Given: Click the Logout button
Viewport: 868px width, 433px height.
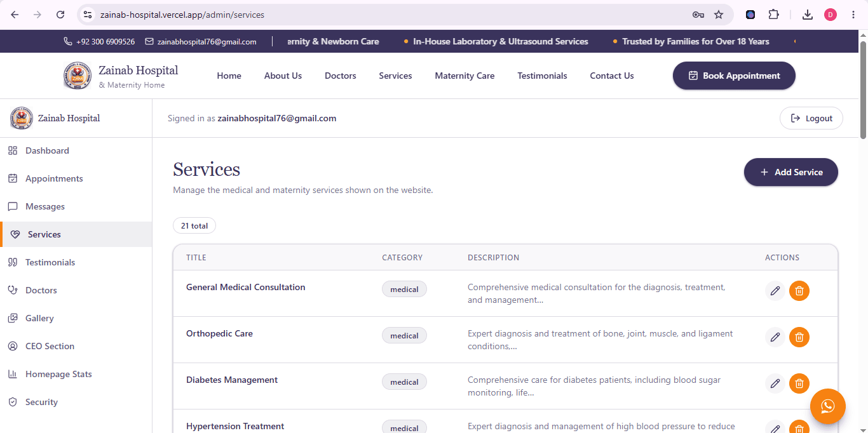Looking at the screenshot, I should click(811, 118).
